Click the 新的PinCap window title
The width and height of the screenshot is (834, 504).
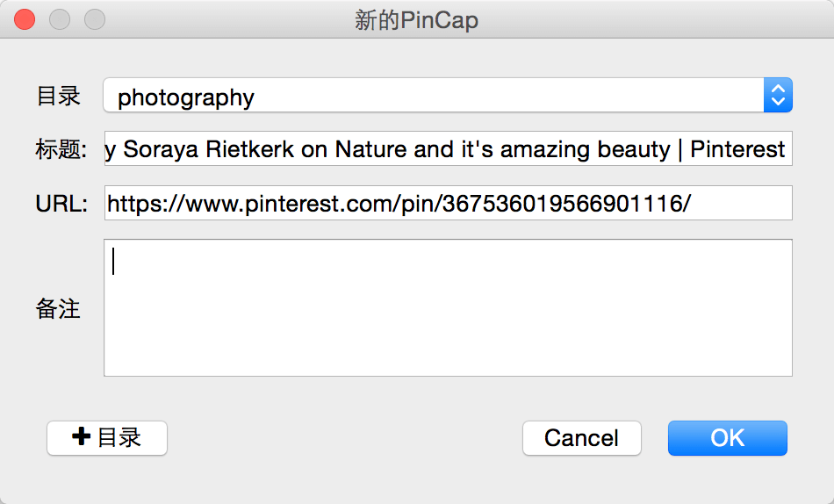click(416, 20)
